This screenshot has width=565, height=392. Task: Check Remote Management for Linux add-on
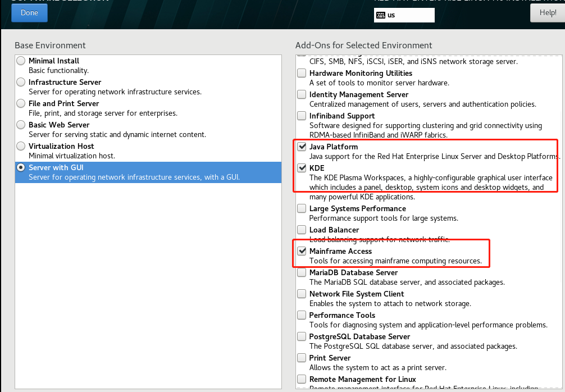pyautogui.click(x=302, y=379)
